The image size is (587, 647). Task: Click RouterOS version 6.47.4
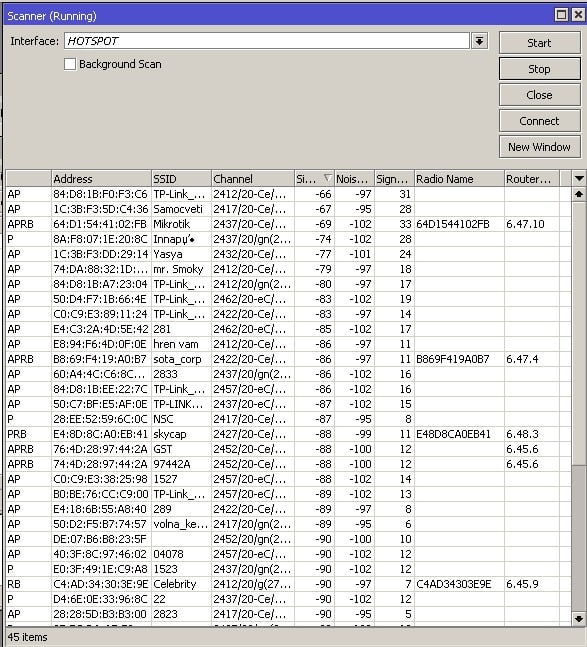522,359
